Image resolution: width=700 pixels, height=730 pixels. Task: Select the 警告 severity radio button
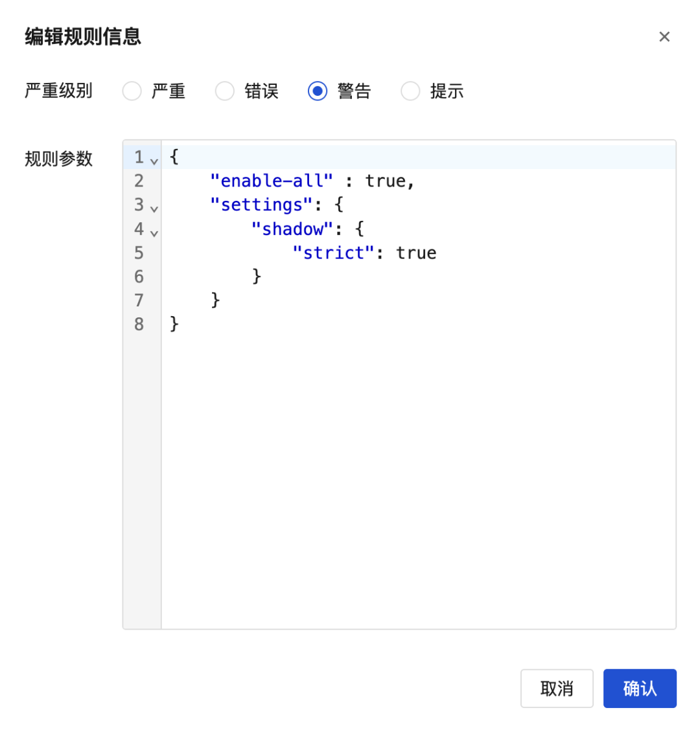pyautogui.click(x=318, y=91)
